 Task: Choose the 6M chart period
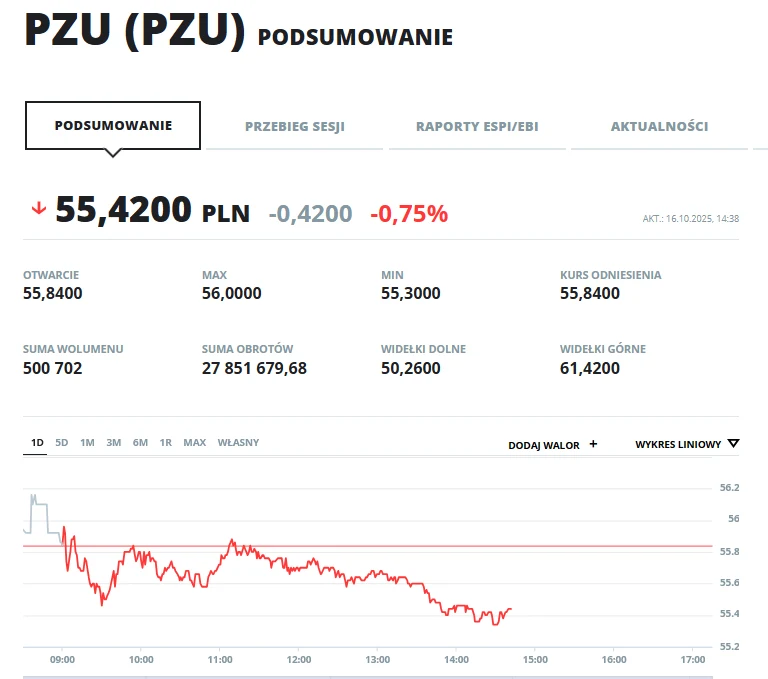pyautogui.click(x=140, y=442)
